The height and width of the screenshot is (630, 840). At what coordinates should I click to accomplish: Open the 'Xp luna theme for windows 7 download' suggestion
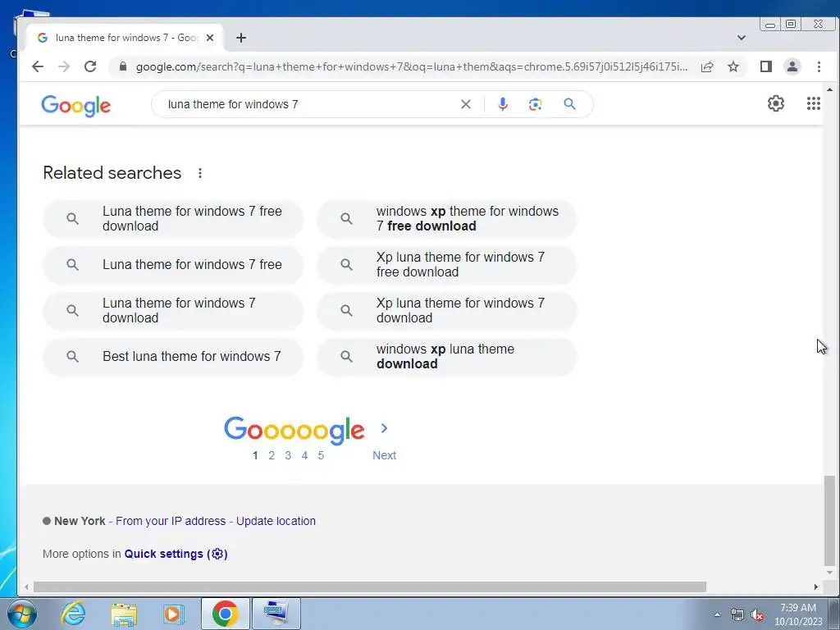coord(447,311)
